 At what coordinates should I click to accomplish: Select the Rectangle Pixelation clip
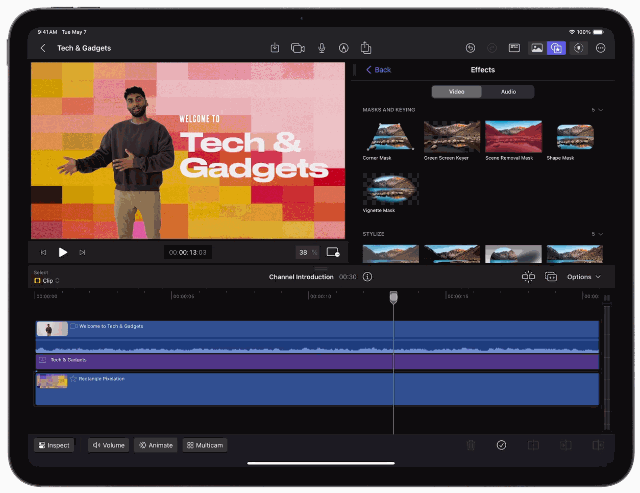(317, 389)
